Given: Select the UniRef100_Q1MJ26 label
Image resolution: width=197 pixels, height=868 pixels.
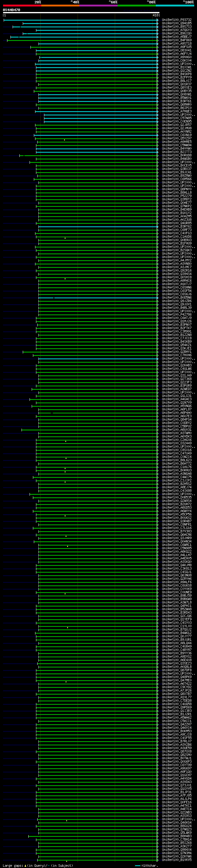Looking at the screenshot, I should 177,321.
